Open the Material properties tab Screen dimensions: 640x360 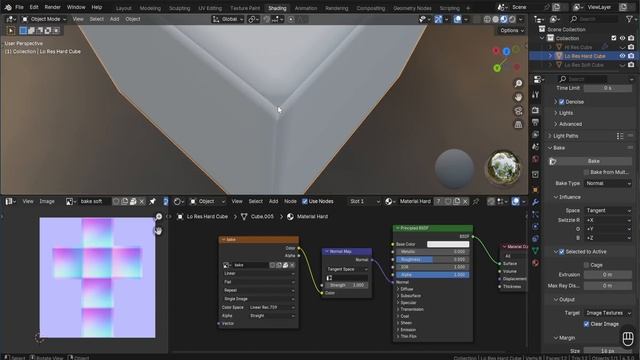click(536, 263)
